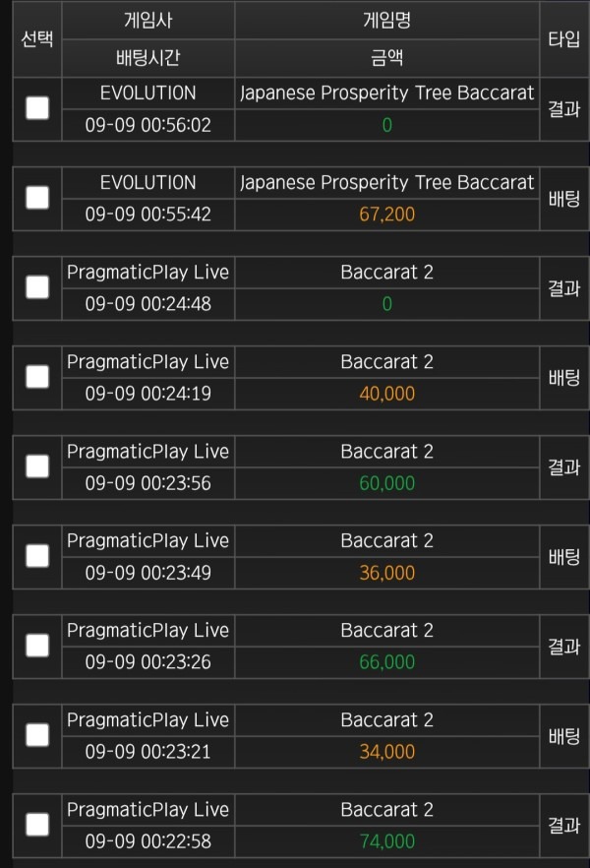Select the checkbox for the 00:23:21 row
This screenshot has width=590, height=868.
tap(37, 735)
